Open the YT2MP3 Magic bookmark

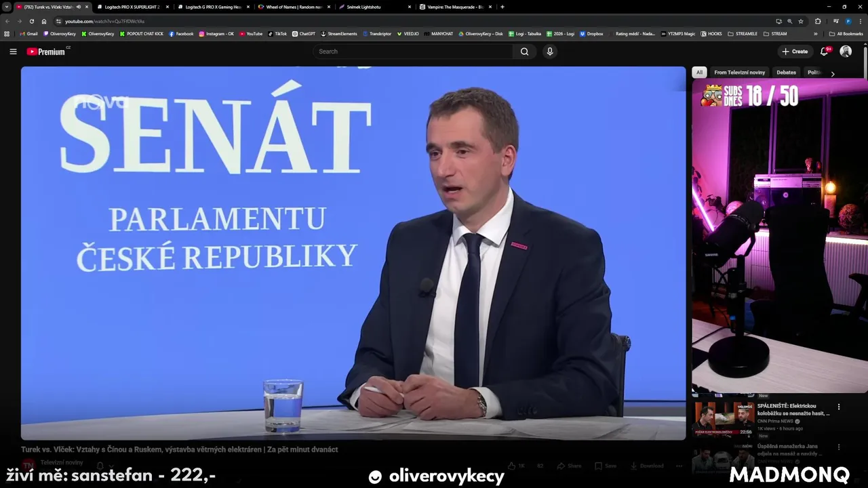click(678, 34)
